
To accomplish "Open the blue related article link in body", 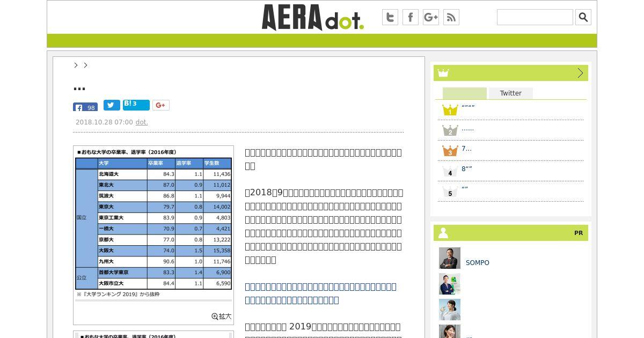I will pos(320,293).
